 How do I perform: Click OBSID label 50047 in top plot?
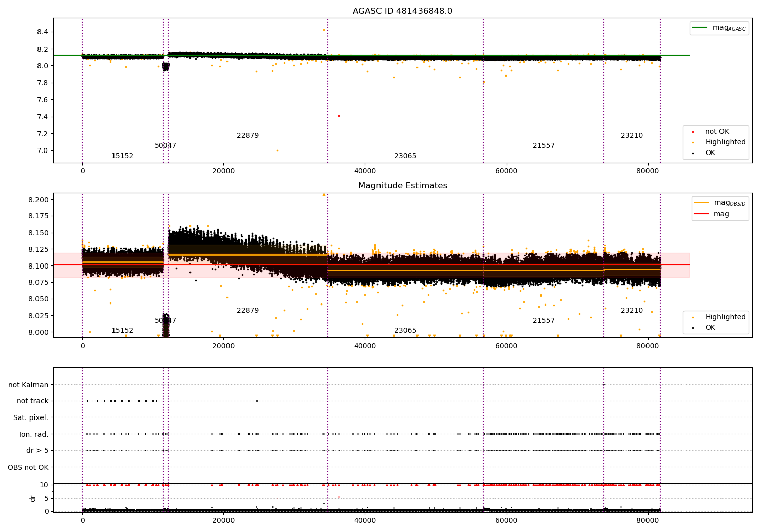click(x=166, y=146)
